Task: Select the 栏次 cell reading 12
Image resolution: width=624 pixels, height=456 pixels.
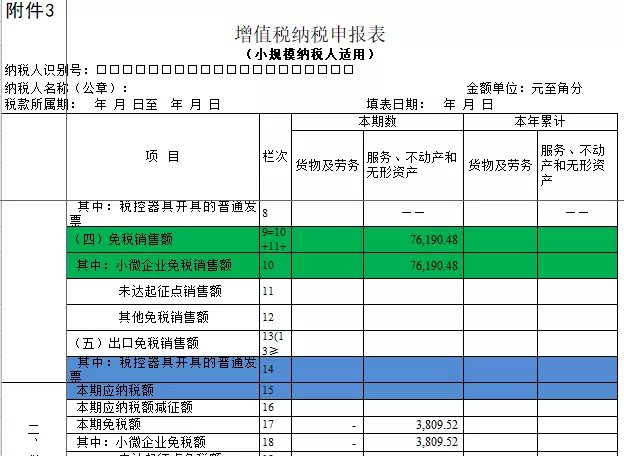Action: tap(275, 318)
